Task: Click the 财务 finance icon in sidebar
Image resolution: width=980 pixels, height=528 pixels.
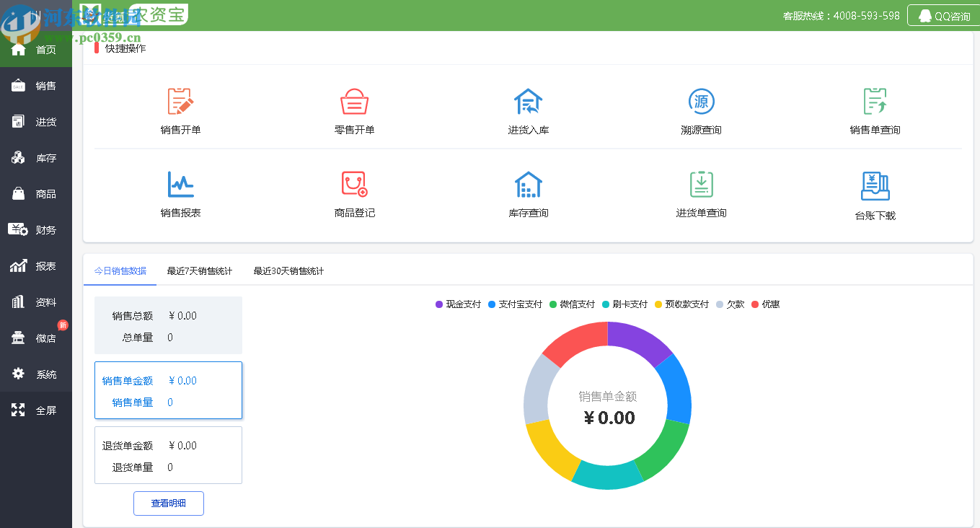Action: (x=18, y=229)
